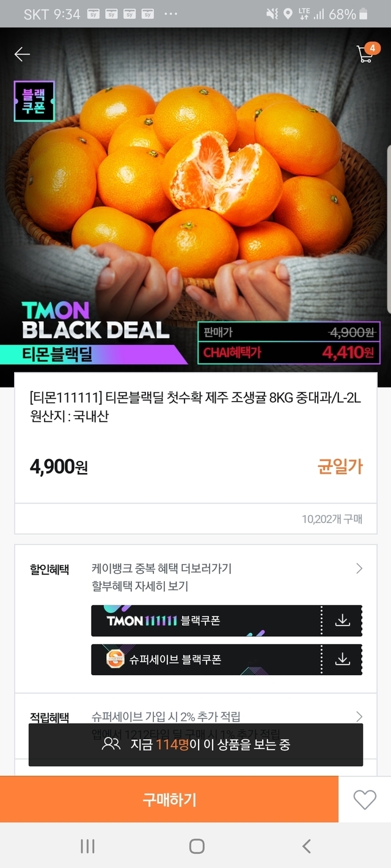The width and height of the screenshot is (391, 868).
Task: Tap the 114명 viewers notification bar
Action: coord(195,745)
